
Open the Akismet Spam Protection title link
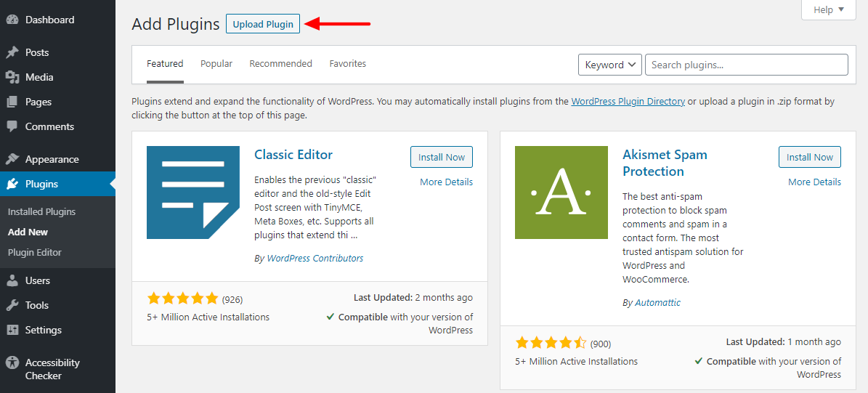665,163
